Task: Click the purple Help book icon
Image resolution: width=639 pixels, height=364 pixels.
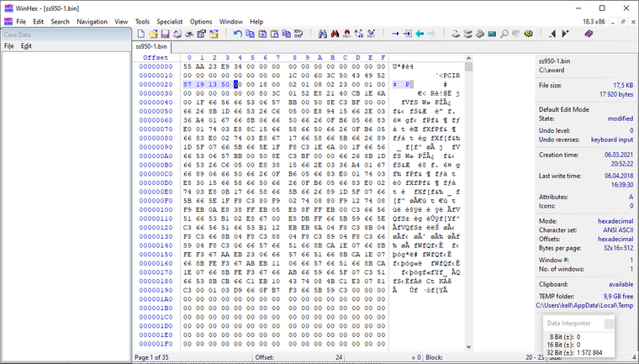Action: (589, 34)
